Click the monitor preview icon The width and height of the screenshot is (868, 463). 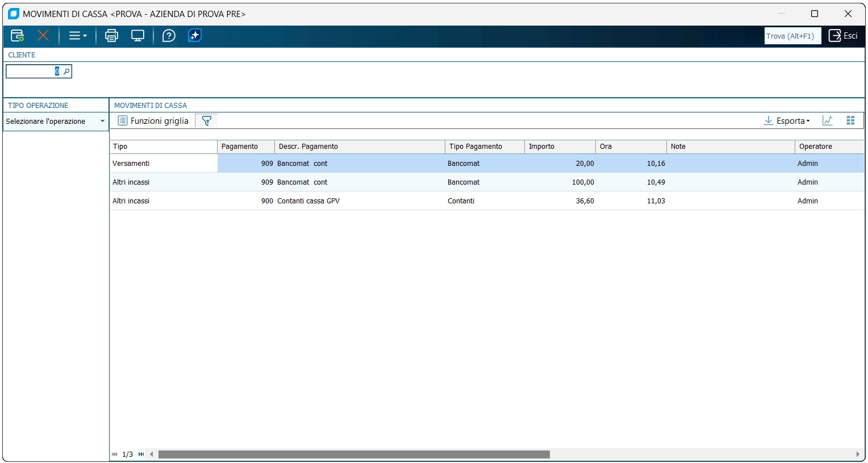point(137,36)
